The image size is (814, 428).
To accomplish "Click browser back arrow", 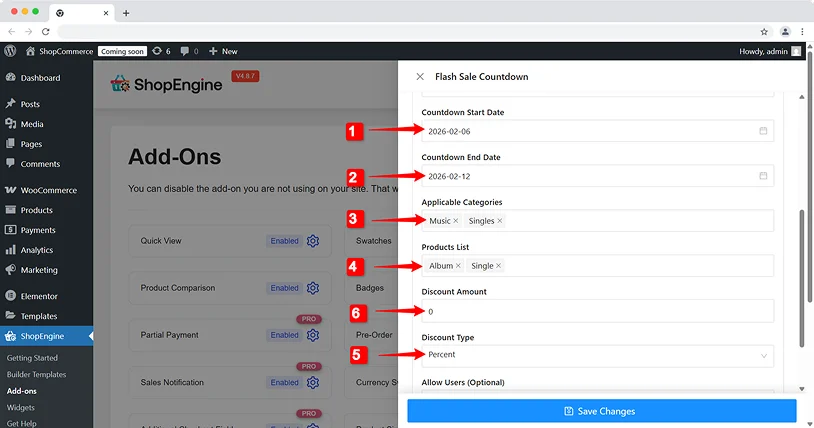I will point(12,32).
